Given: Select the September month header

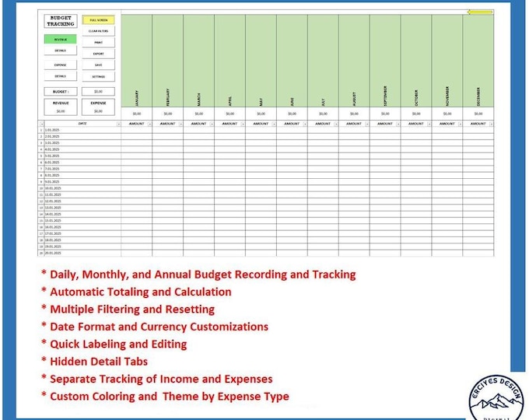Looking at the screenshot, I should 385,61.
